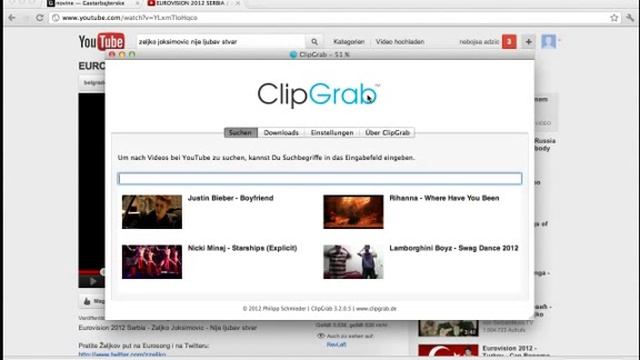The image size is (640, 360).
Task: Open the Einstellungen tab
Action: (x=332, y=133)
